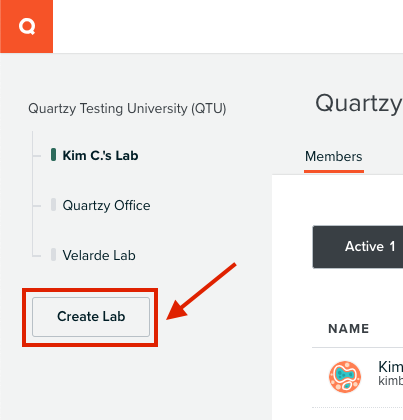Viewport: 403px width, 420px height.
Task: Sort by the NAME column header
Action: (349, 329)
